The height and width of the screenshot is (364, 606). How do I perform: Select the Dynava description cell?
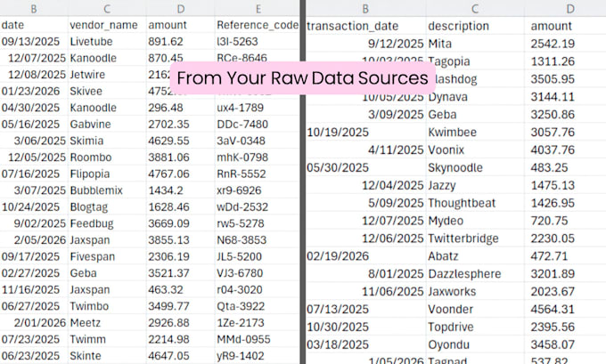click(x=475, y=97)
